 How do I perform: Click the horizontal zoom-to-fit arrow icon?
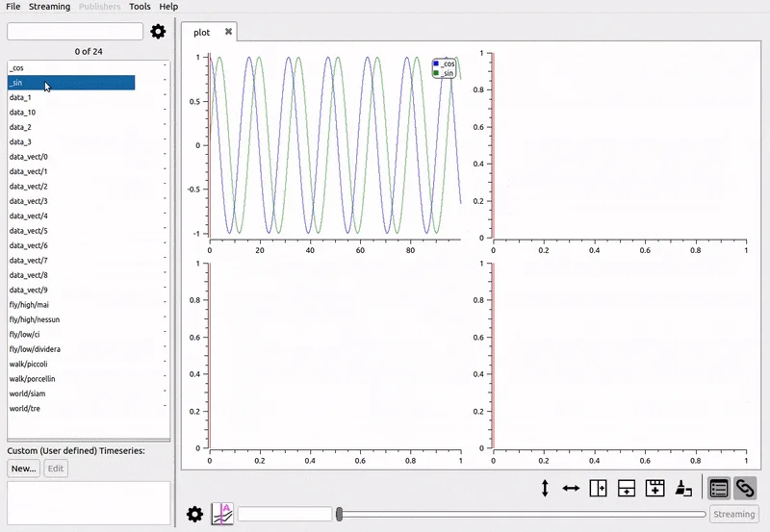point(571,489)
